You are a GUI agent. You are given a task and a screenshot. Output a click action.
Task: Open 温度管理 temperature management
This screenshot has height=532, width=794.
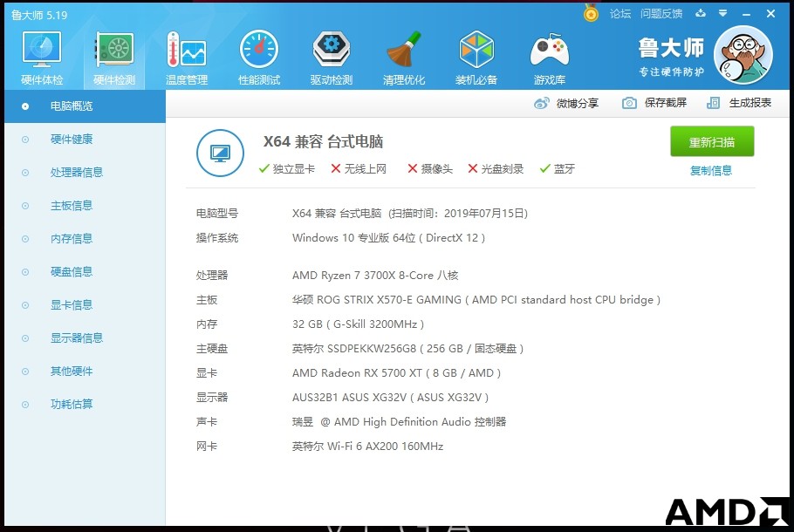coord(187,58)
